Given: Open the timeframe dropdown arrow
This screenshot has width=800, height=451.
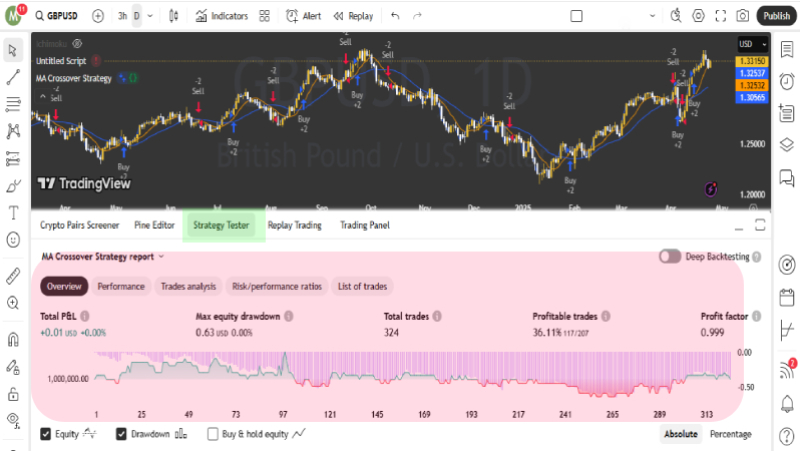Looking at the screenshot, I should 150,16.
